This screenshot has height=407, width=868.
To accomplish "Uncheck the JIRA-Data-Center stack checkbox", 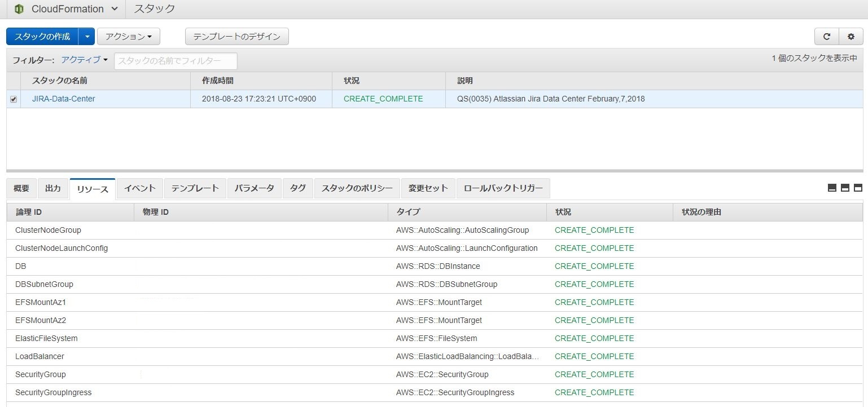I will click(14, 99).
